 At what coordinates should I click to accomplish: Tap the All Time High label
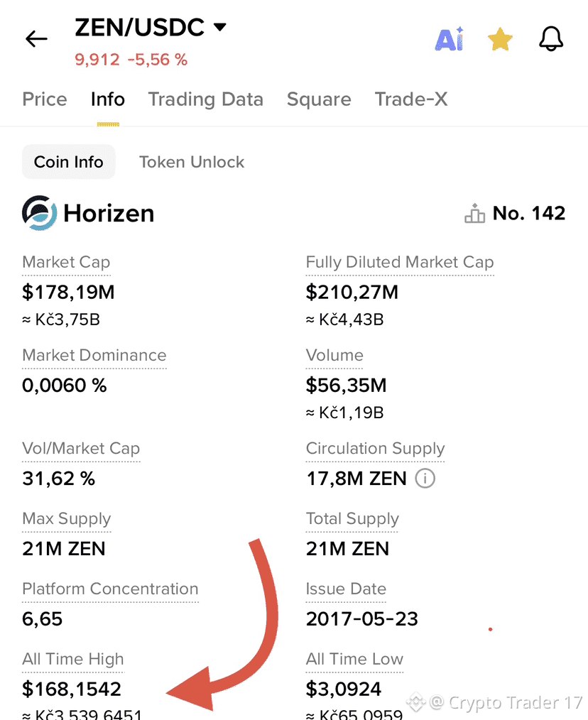pos(72,659)
